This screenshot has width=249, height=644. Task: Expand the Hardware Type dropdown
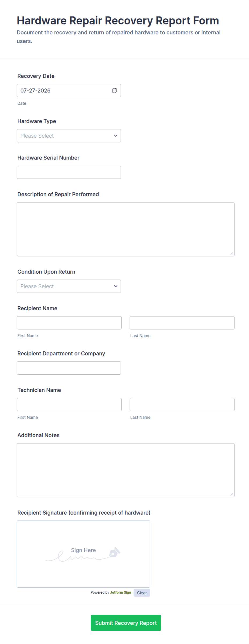tap(69, 136)
